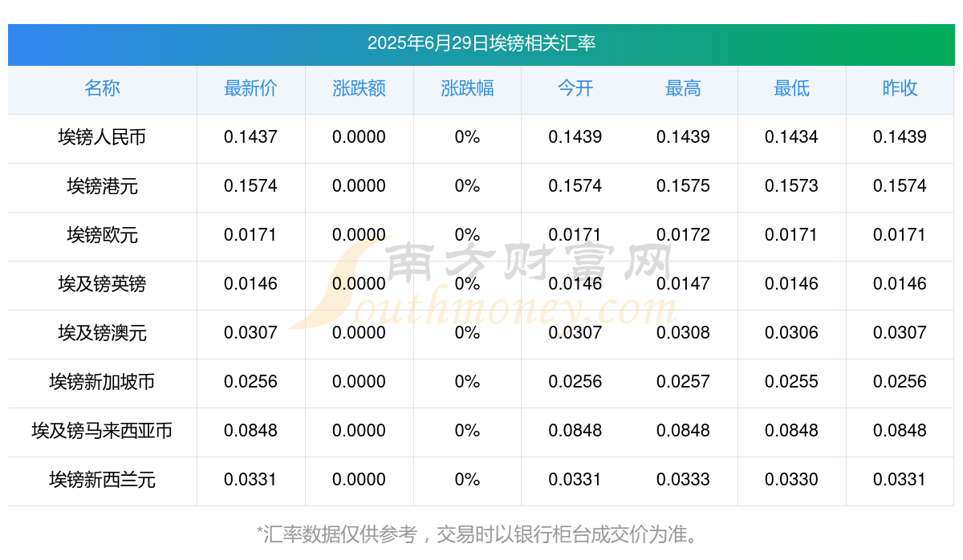963x560 pixels.
Task: Select the 埃及镑英镑 row name
Action: (102, 284)
